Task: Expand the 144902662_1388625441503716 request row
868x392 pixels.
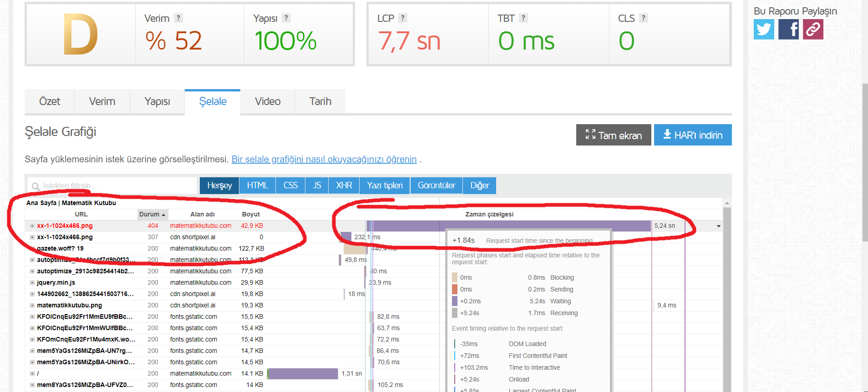Action: point(32,294)
